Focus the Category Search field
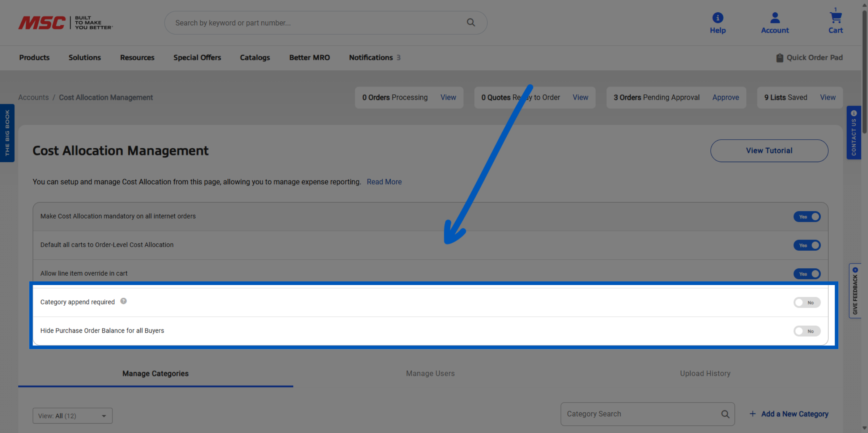The image size is (868, 433). [x=647, y=414]
